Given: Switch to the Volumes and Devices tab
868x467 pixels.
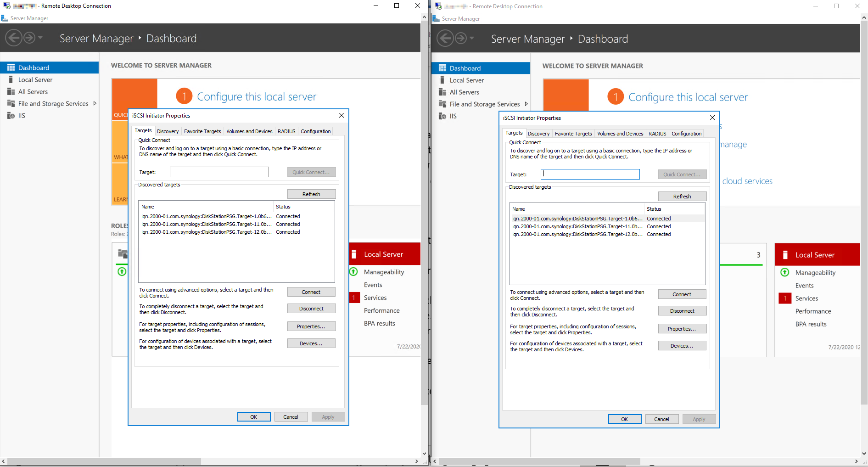Looking at the screenshot, I should tap(249, 131).
